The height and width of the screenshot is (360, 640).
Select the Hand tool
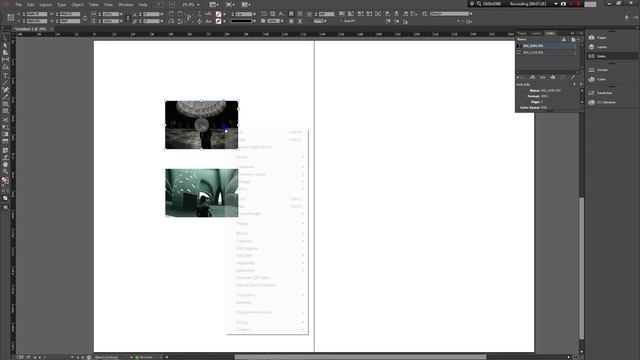(x=5, y=164)
